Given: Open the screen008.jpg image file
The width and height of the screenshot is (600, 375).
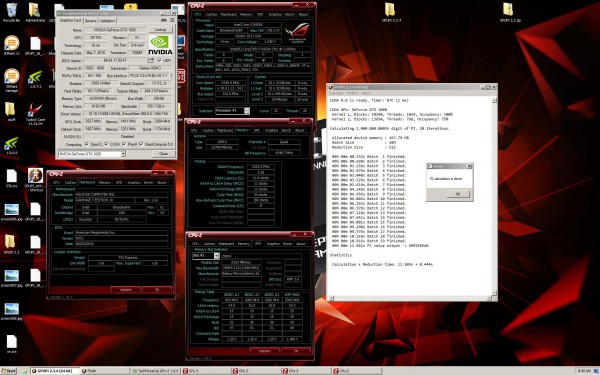Looking at the screenshot, I should click(11, 311).
